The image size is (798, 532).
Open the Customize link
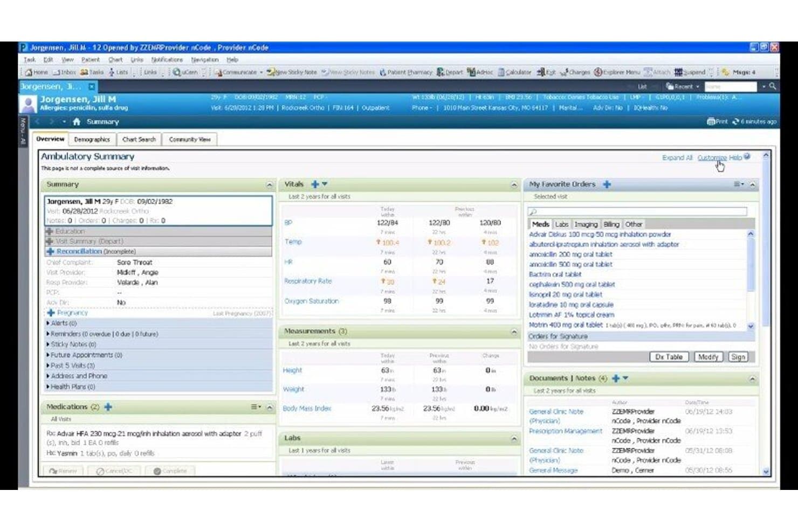tap(712, 158)
